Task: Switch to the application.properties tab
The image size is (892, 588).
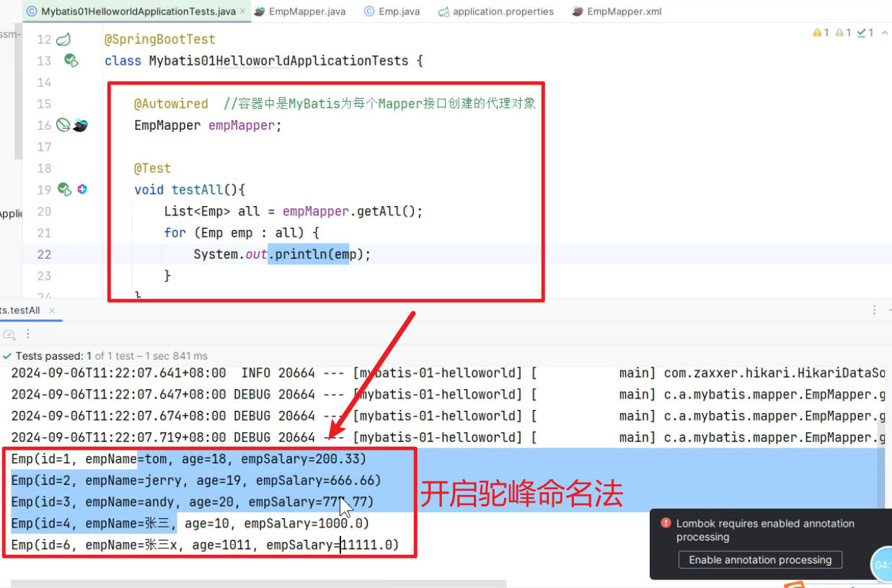Action: [x=496, y=12]
